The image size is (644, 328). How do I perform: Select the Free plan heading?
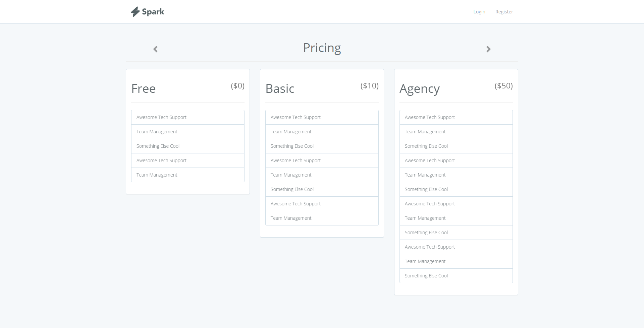144,89
